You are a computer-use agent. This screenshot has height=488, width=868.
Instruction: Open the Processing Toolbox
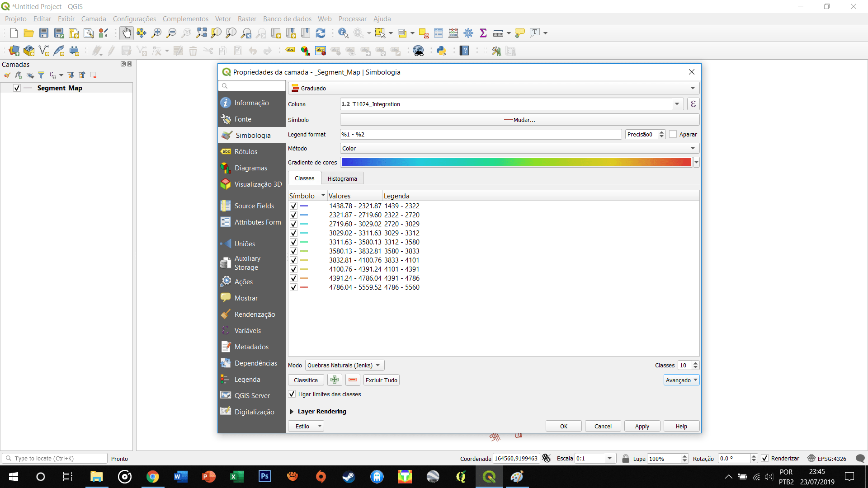tap(468, 33)
